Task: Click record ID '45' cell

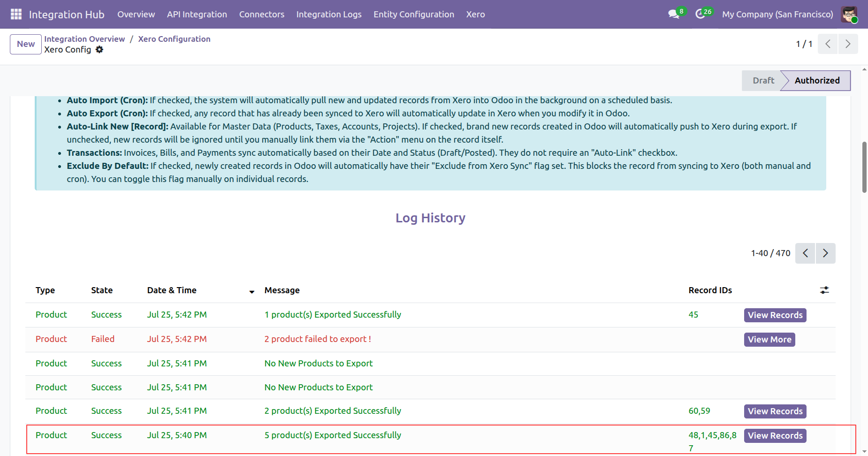Action: click(x=693, y=315)
